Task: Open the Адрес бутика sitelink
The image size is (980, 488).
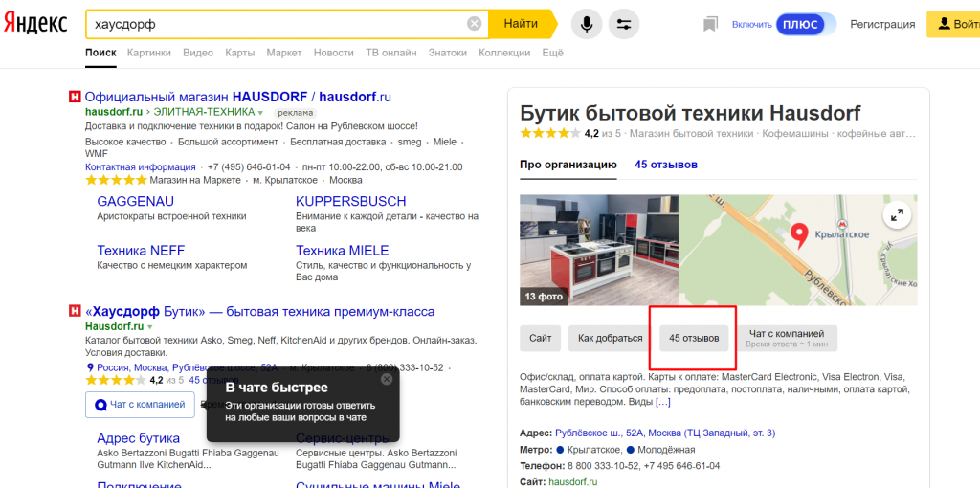Action: click(139, 438)
